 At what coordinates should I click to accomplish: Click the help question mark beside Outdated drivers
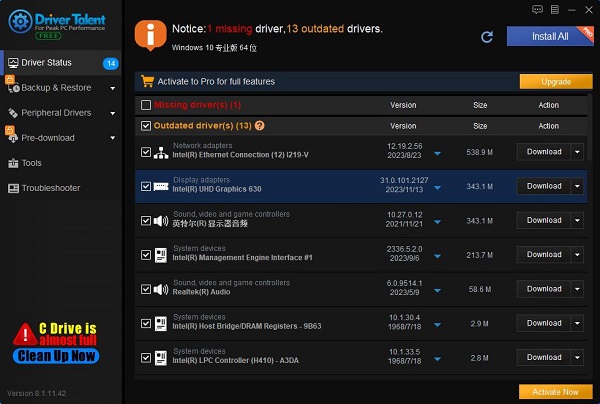[x=259, y=125]
